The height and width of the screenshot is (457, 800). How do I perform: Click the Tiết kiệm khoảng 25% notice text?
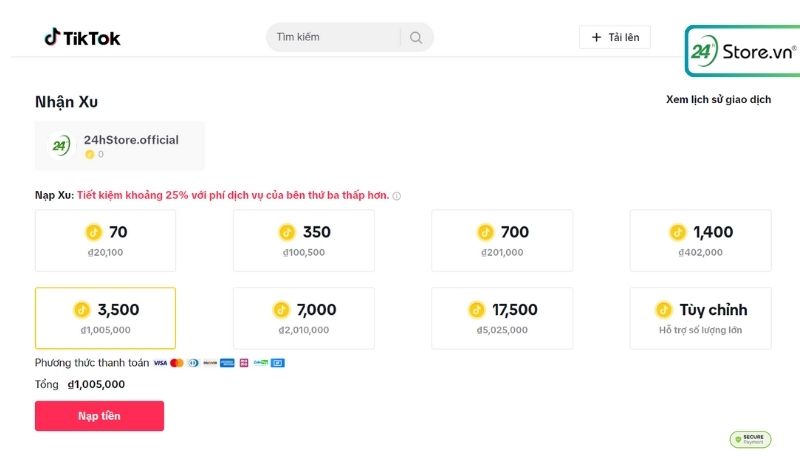[233, 195]
